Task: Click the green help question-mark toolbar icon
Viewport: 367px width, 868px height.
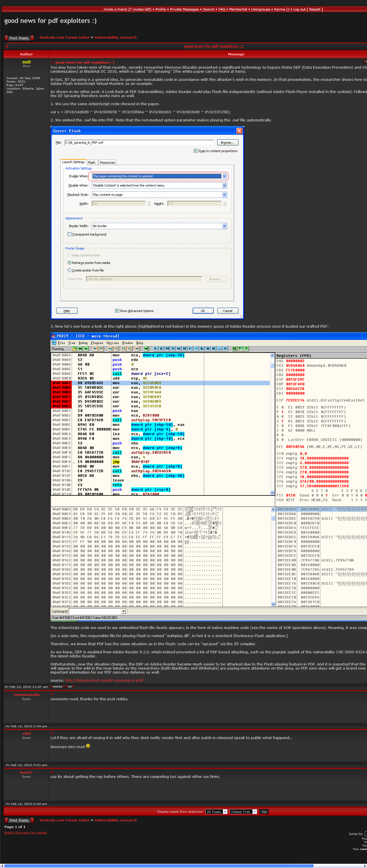Action: point(246,349)
